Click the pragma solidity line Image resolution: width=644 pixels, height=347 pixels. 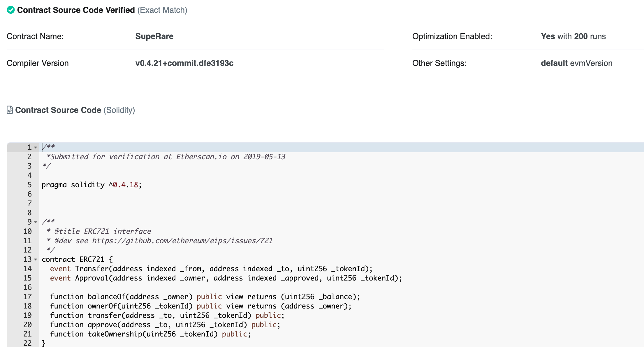tap(92, 185)
